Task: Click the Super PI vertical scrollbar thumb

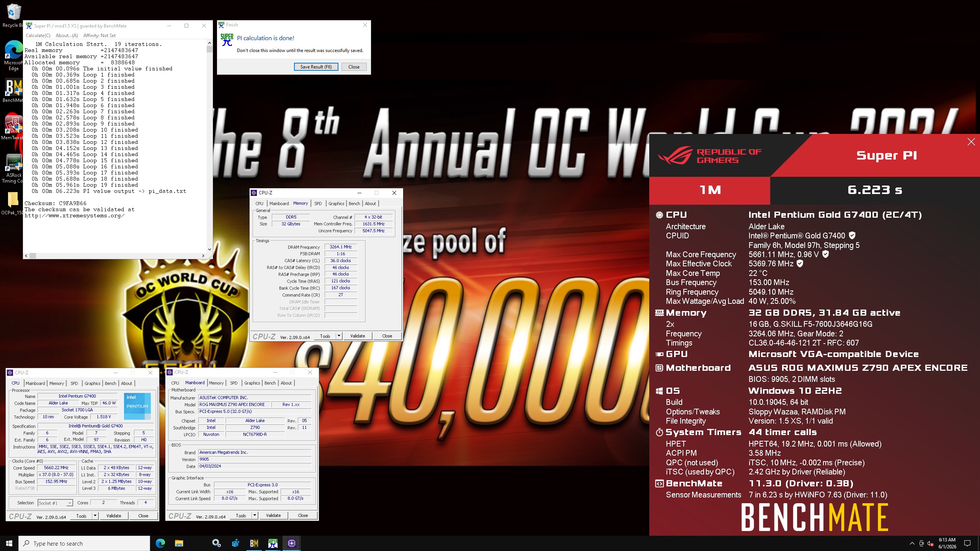Action: [209, 49]
